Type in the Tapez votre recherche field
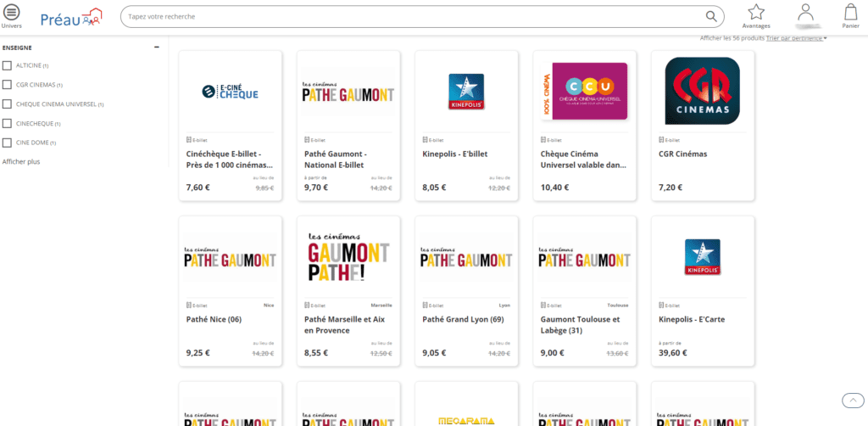The height and width of the screenshot is (426, 868). point(407,16)
